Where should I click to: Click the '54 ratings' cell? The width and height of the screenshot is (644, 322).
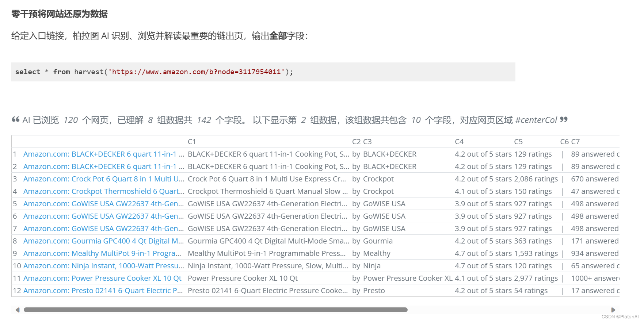coord(531,291)
